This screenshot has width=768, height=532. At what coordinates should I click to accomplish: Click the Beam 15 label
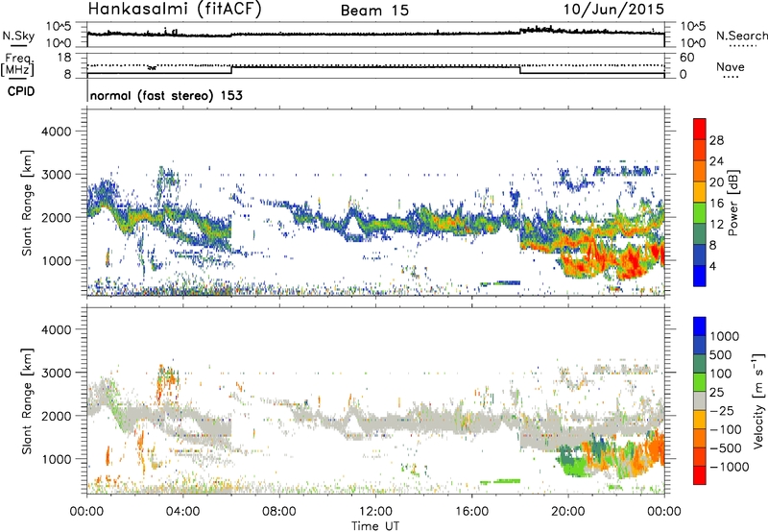click(x=374, y=11)
